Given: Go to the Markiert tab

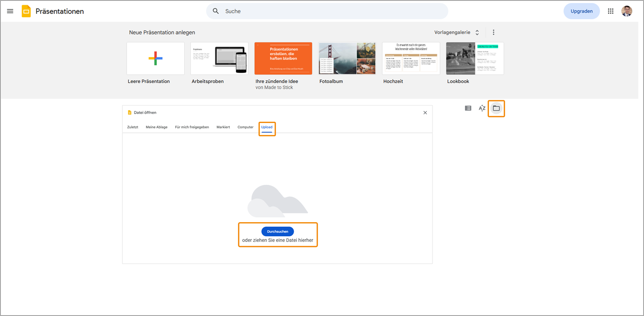Looking at the screenshot, I should [223, 127].
